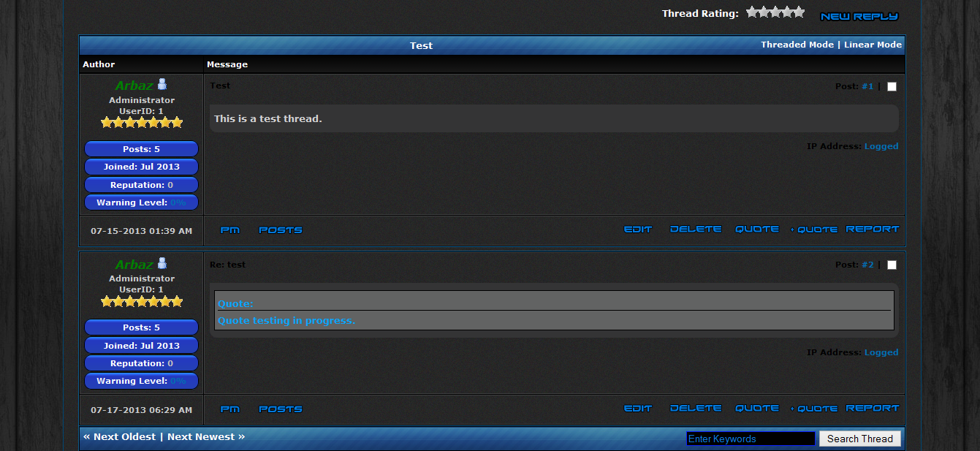Open Arbaz profile from post #1
980x451 pixels.
pyautogui.click(x=134, y=86)
